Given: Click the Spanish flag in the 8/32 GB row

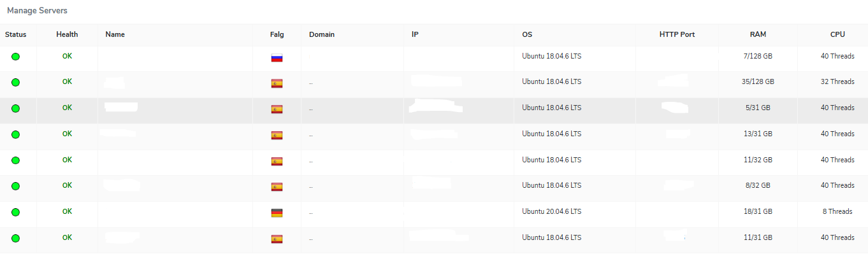Looking at the screenshot, I should click(277, 187).
